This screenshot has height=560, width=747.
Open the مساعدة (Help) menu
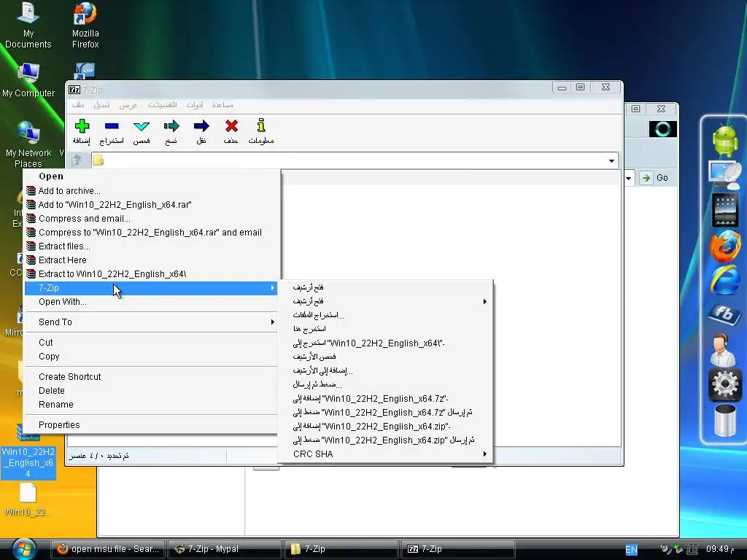pos(222,105)
